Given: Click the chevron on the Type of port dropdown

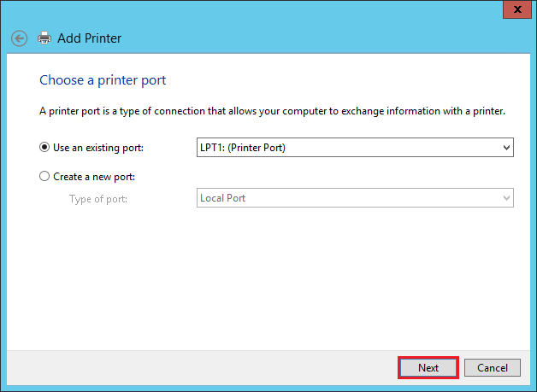Looking at the screenshot, I should point(506,198).
